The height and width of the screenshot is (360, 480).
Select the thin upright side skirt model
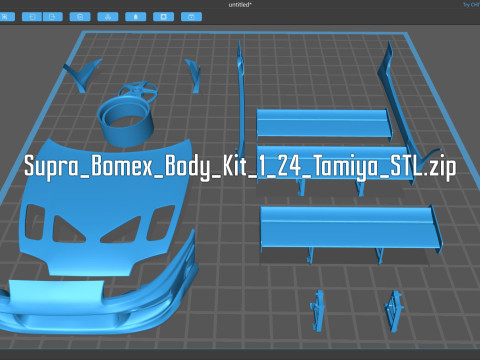click(x=241, y=100)
